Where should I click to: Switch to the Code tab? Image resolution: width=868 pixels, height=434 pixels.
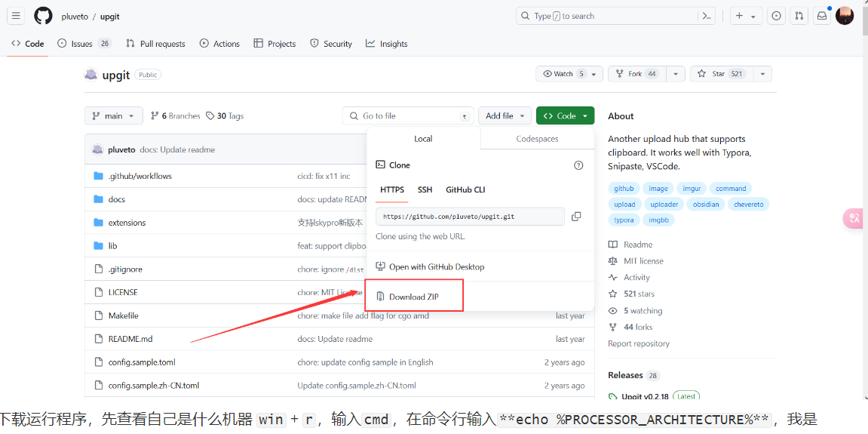pyautogui.click(x=28, y=44)
